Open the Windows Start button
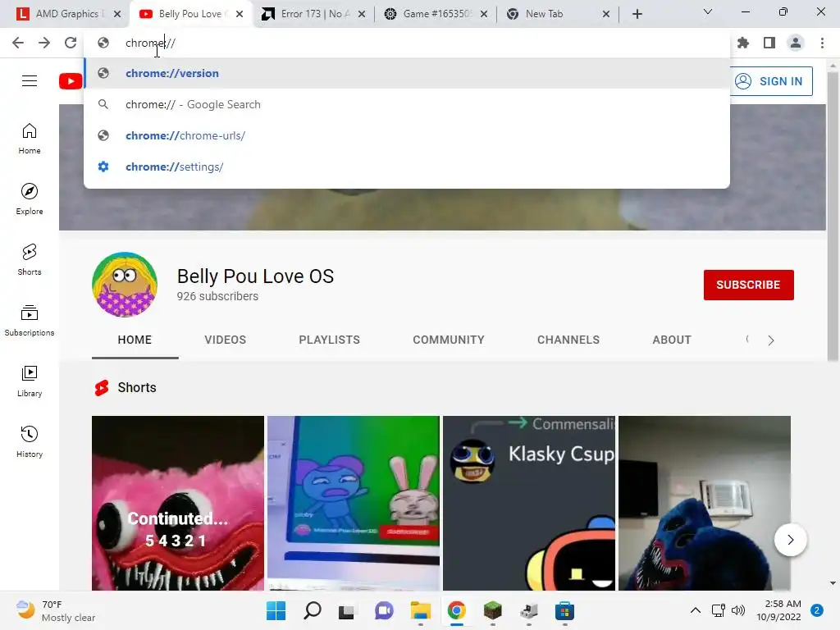The image size is (840, 630). click(276, 610)
